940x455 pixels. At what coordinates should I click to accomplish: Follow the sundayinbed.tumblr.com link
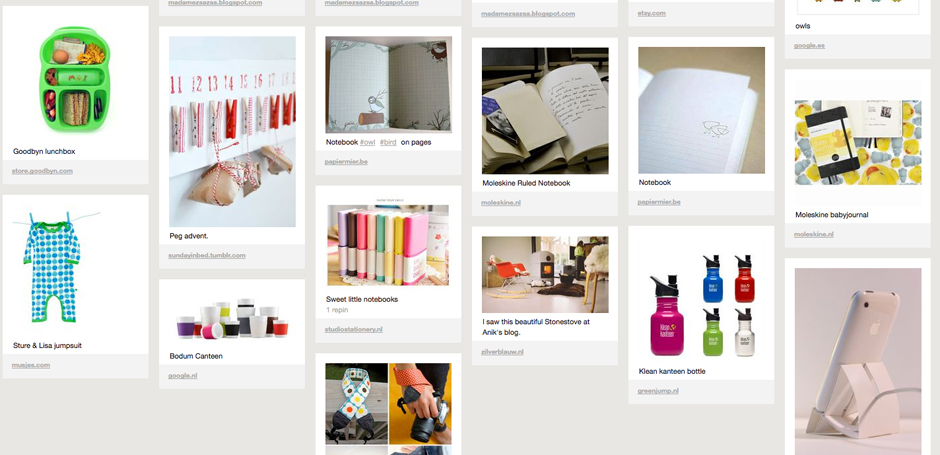point(206,255)
